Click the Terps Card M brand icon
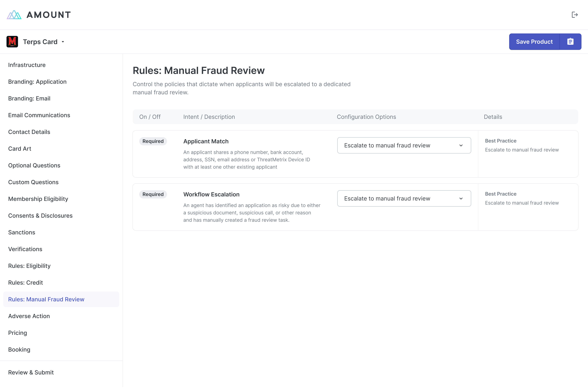This screenshot has width=588, height=392. point(12,42)
